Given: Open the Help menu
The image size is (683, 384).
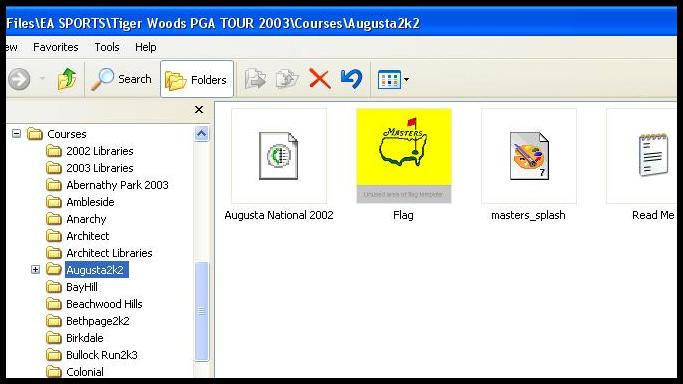Looking at the screenshot, I should pos(145,47).
